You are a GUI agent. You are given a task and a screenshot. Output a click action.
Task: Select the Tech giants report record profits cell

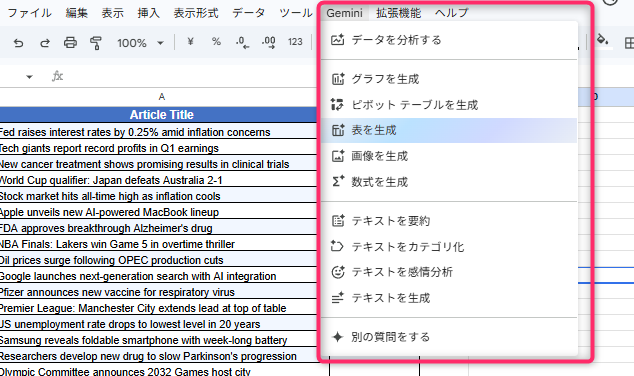158,148
